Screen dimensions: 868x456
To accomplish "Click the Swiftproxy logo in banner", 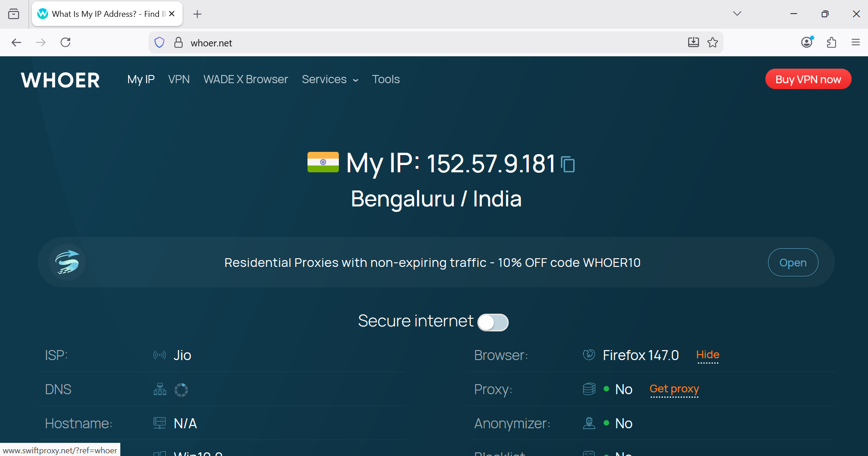I will (67, 262).
